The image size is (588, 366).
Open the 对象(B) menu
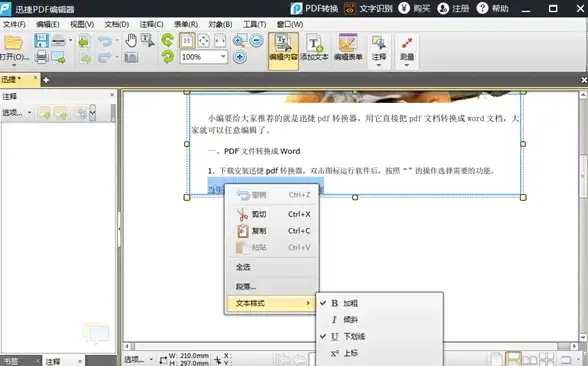point(220,24)
